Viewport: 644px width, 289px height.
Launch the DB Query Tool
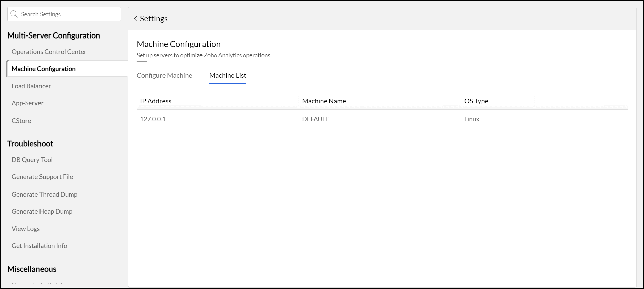(x=32, y=160)
